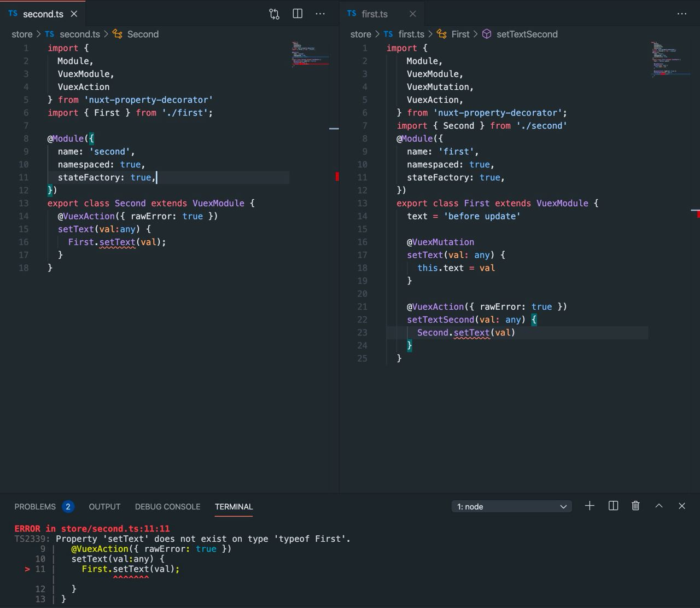Click the 'Second' class breadcrumb
This screenshot has height=608, width=700.
[x=143, y=34]
